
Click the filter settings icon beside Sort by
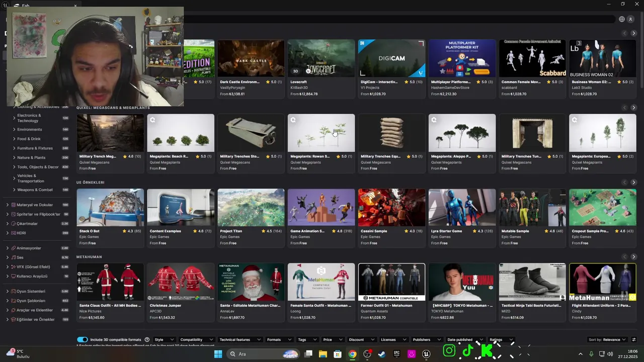633,339
